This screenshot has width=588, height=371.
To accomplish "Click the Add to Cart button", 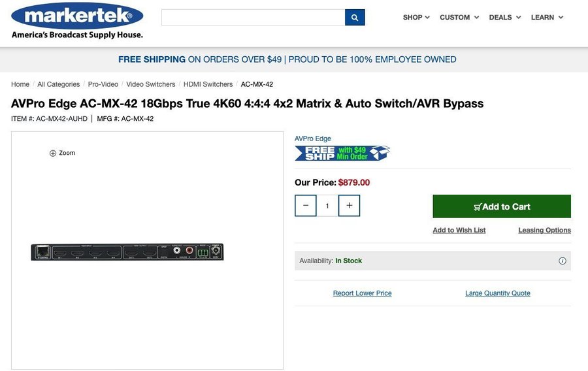I will [502, 206].
